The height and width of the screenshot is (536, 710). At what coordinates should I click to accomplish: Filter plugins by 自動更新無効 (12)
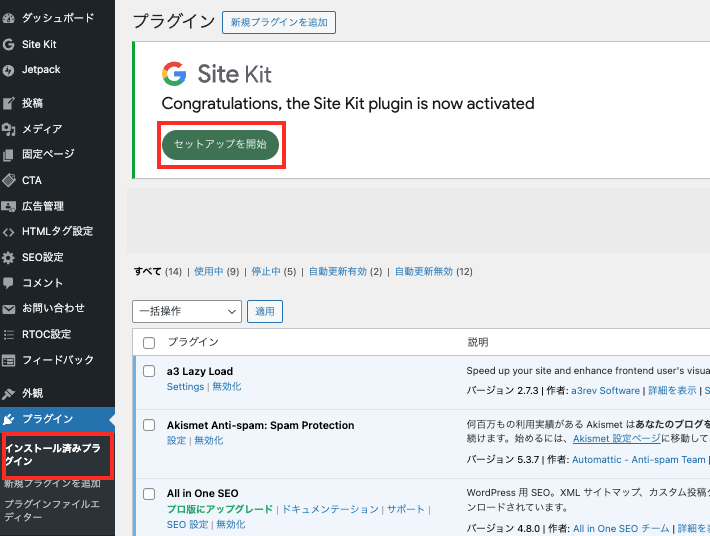pyautogui.click(x=433, y=272)
